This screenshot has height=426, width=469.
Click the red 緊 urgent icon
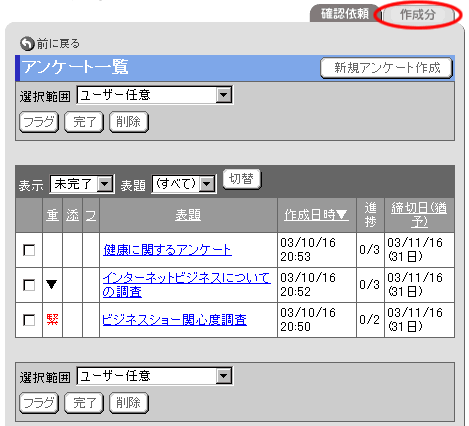53,319
